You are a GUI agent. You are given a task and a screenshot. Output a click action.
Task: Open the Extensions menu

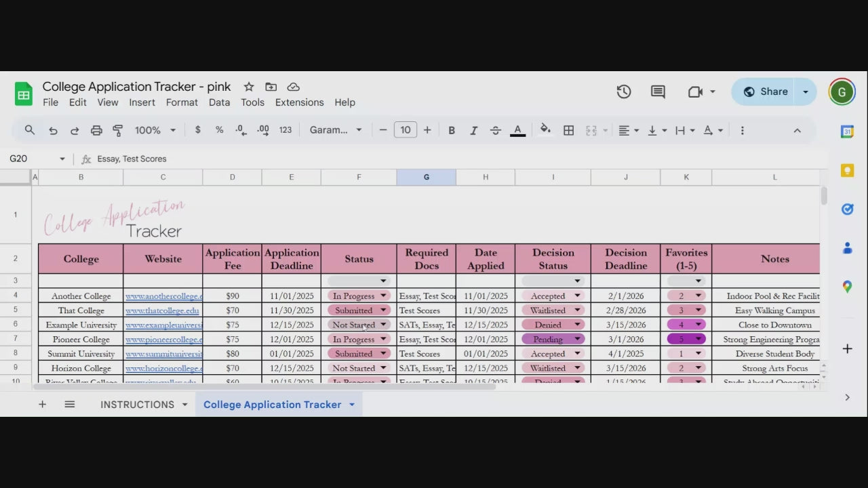click(299, 102)
